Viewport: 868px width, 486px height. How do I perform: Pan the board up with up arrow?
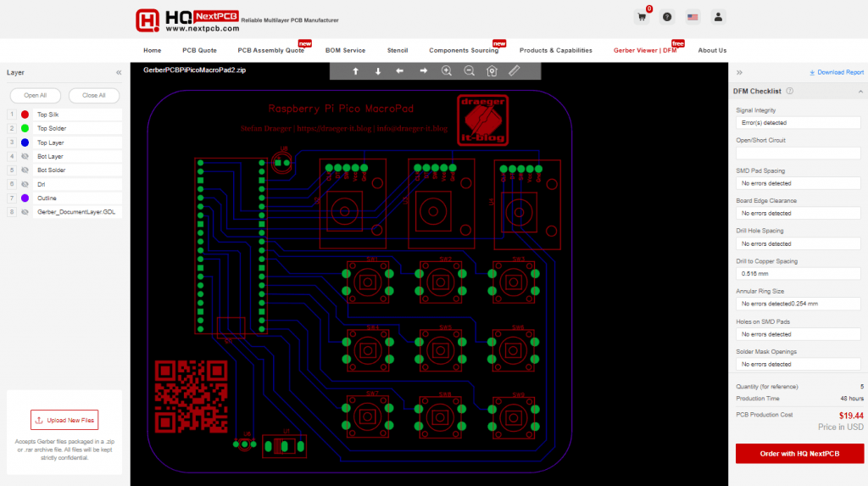point(355,71)
